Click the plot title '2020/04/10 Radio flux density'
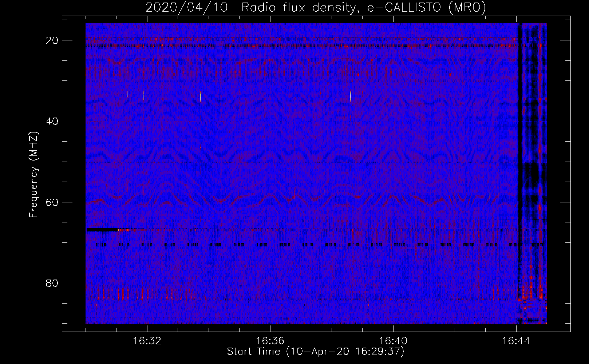 point(316,7)
